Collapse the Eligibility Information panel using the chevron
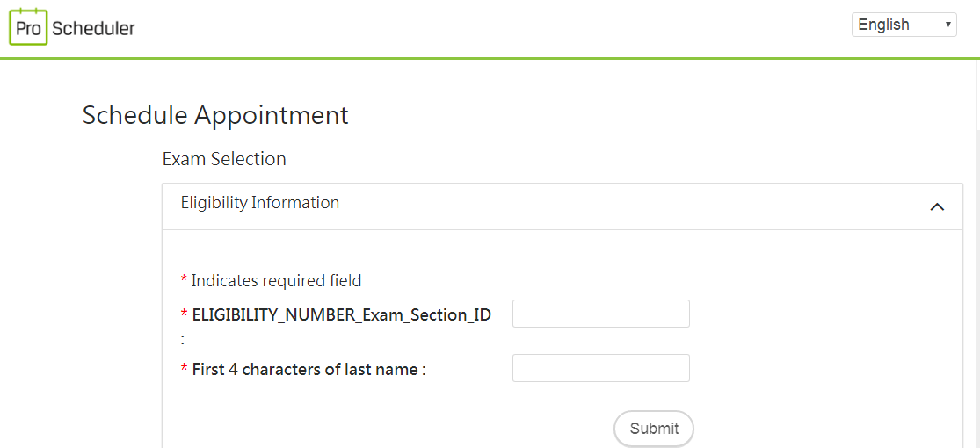This screenshot has width=980, height=448. [936, 206]
